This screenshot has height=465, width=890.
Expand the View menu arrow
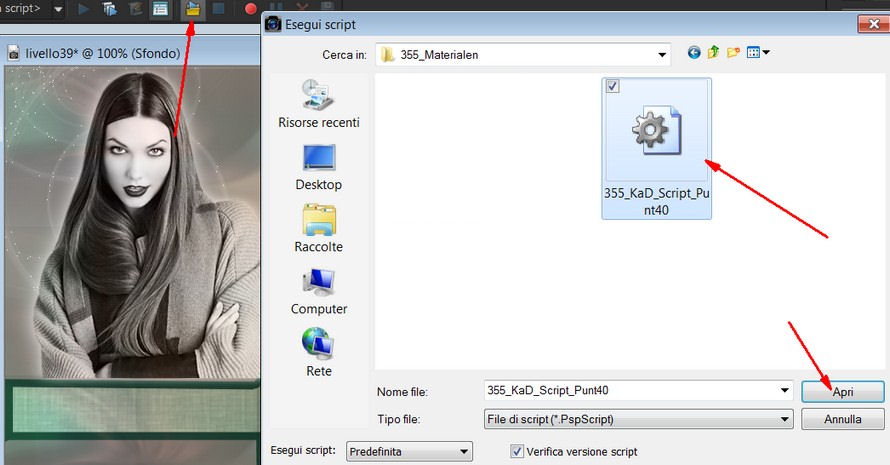(x=766, y=53)
